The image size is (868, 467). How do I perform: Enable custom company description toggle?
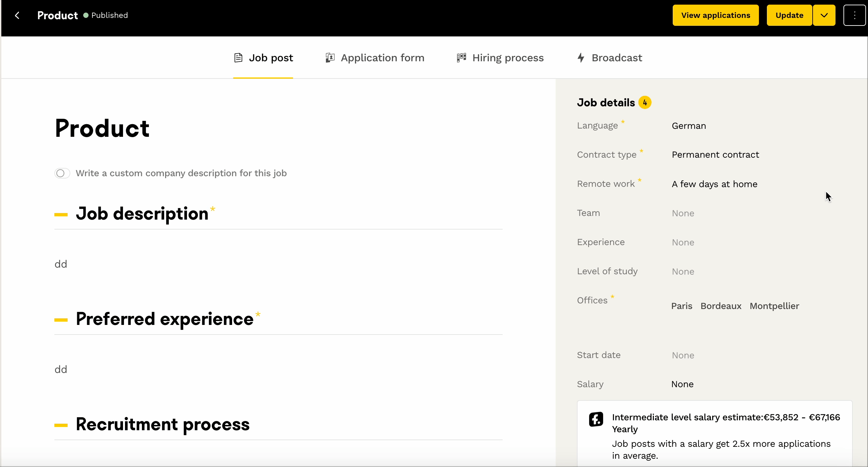coord(62,174)
